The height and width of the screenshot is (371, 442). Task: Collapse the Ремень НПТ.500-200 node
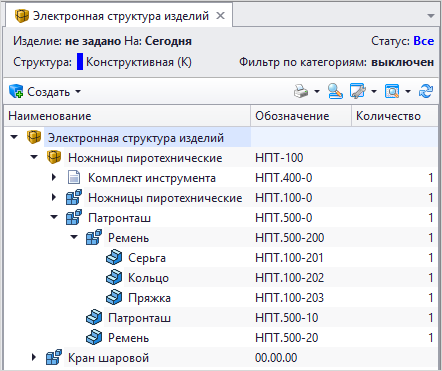tap(74, 237)
